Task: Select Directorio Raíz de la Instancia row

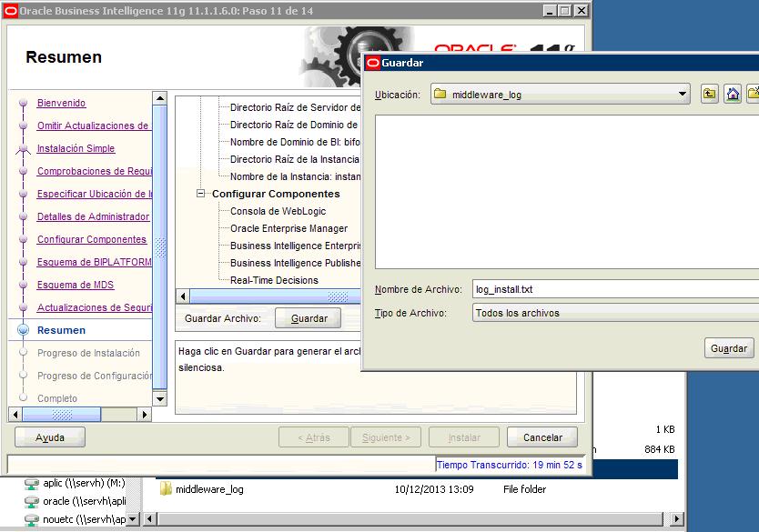Action: pyautogui.click(x=295, y=160)
